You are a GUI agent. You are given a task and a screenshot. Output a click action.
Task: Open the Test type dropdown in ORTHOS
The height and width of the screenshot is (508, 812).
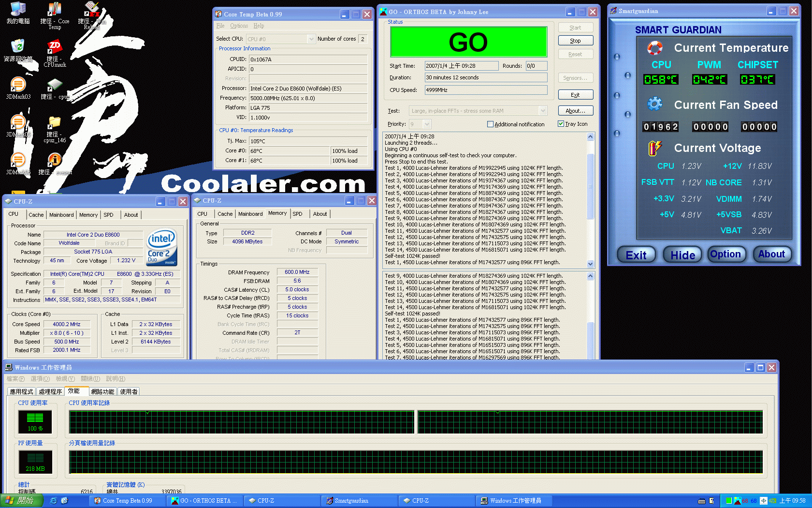[x=543, y=111]
